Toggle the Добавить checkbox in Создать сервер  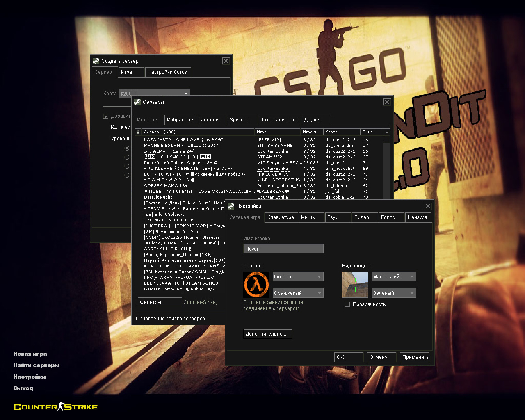coord(106,116)
